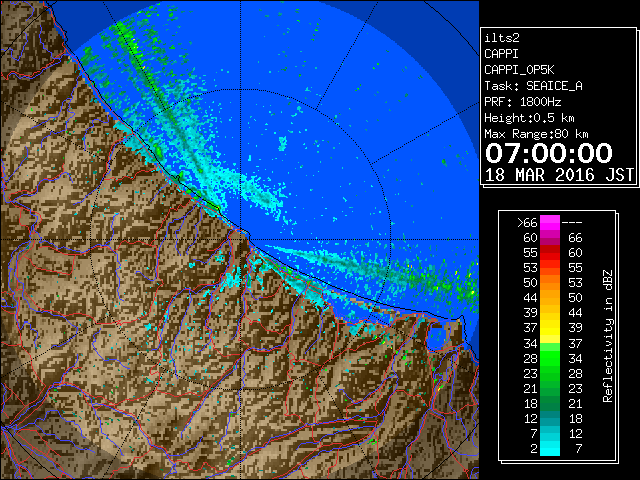The height and width of the screenshot is (480, 640).
Task: Pick the red swatch for 55–60 dBZ
Action: pos(550,253)
